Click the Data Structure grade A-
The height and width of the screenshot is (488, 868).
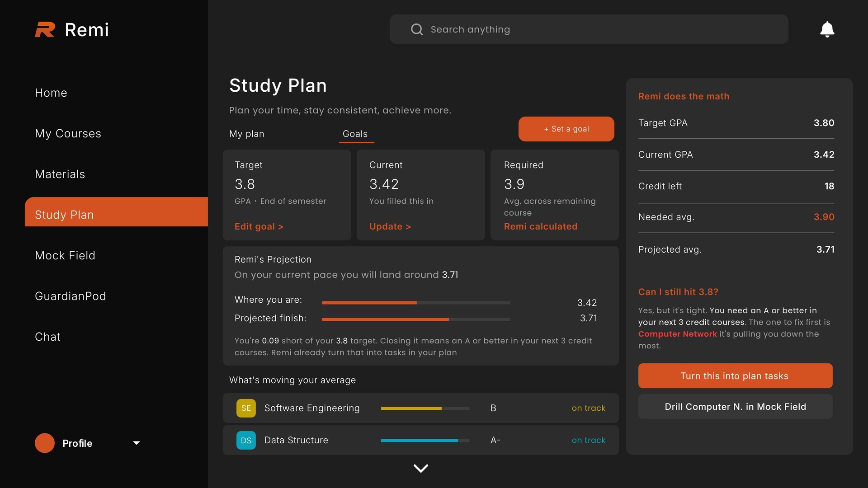pos(495,440)
